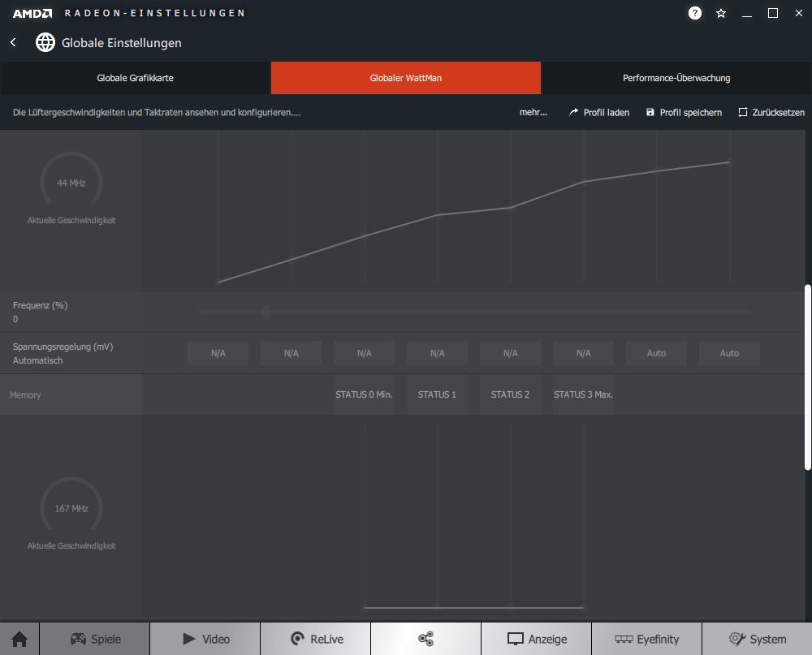
Task: Close the Radeon settings window
Action: coord(798,14)
